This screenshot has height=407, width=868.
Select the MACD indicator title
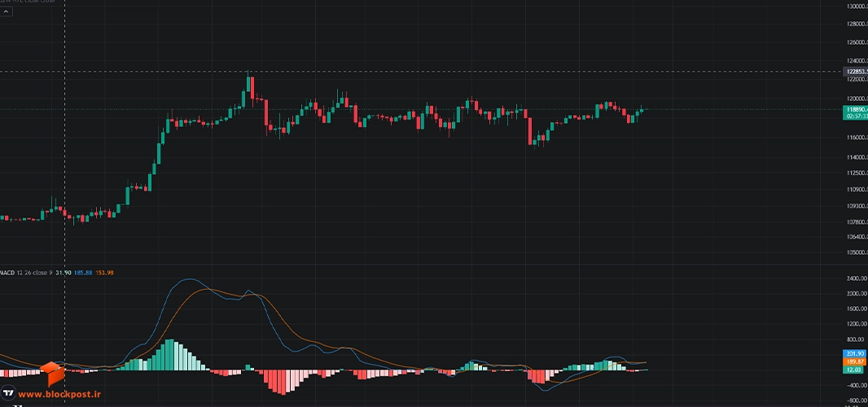coord(7,273)
